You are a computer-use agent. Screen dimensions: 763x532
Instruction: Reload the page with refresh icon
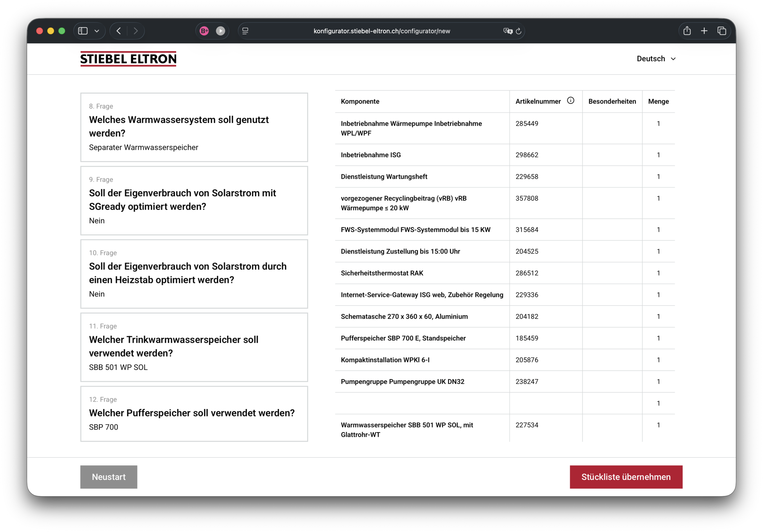(x=518, y=31)
